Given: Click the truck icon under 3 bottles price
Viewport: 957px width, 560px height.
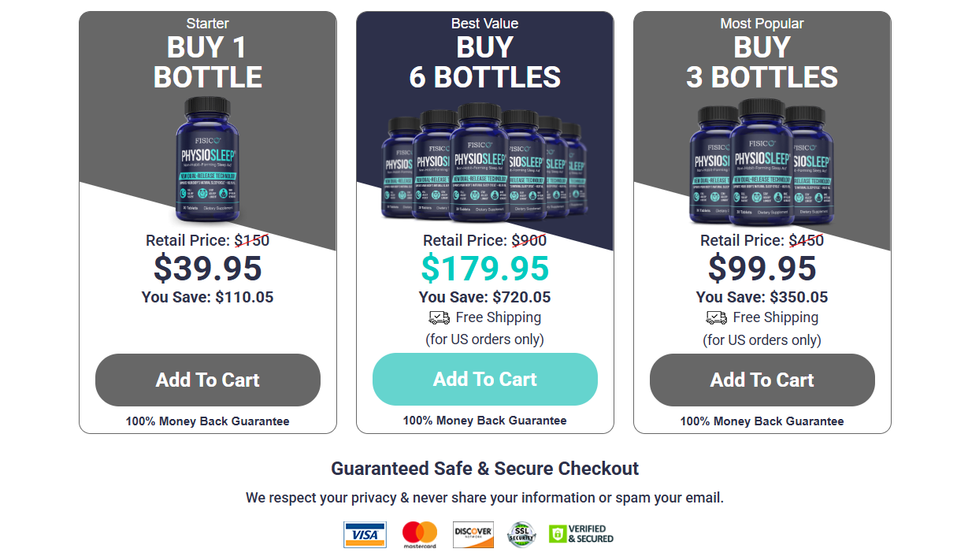Looking at the screenshot, I should point(716,317).
